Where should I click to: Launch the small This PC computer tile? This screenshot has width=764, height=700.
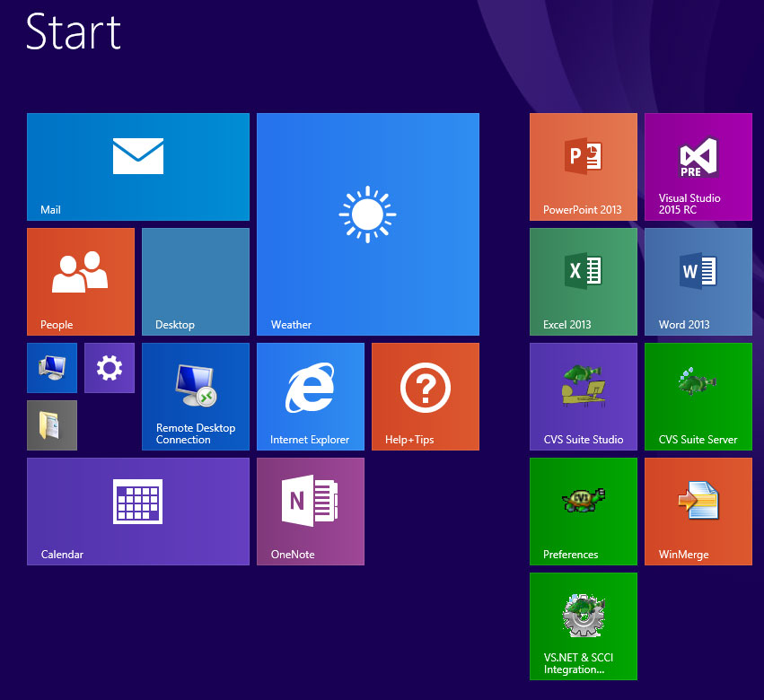(x=52, y=368)
